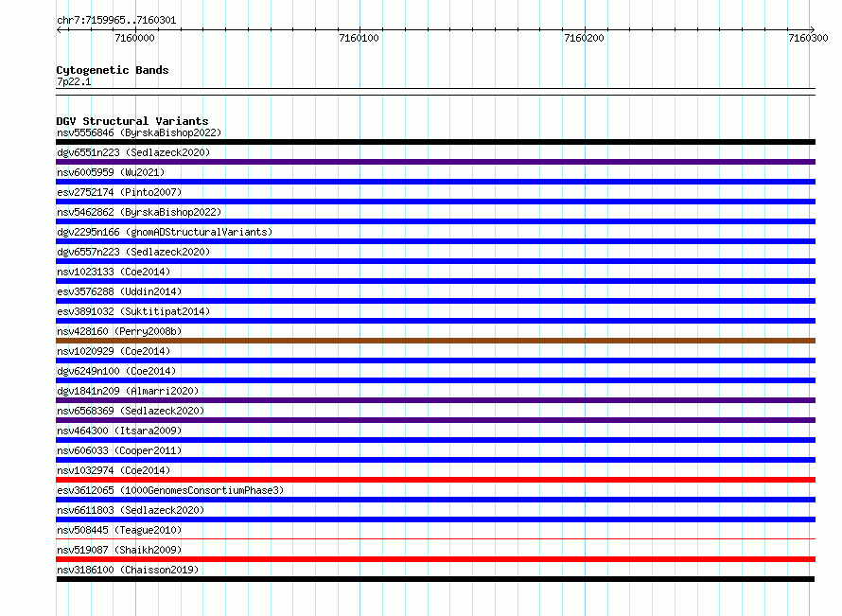Click the blue bar under dgv6557n223
This screenshot has height=616, width=842.
435,261
